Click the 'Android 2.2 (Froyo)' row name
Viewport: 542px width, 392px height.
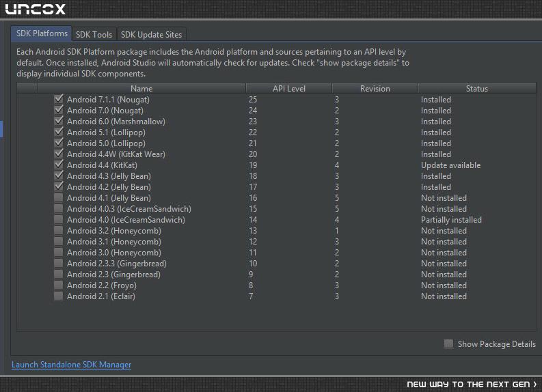point(102,285)
